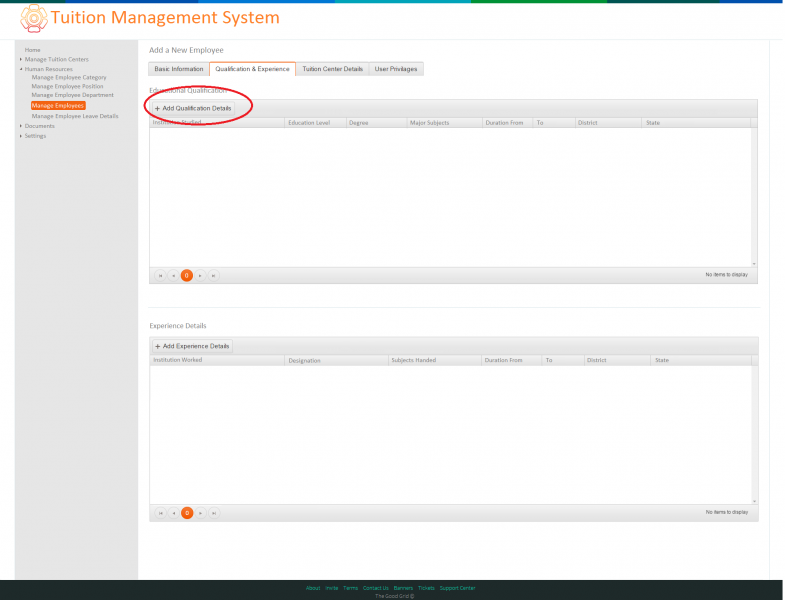Go to first page in qualification grid pager
Viewport: 785px width, 600px height.
(160, 275)
